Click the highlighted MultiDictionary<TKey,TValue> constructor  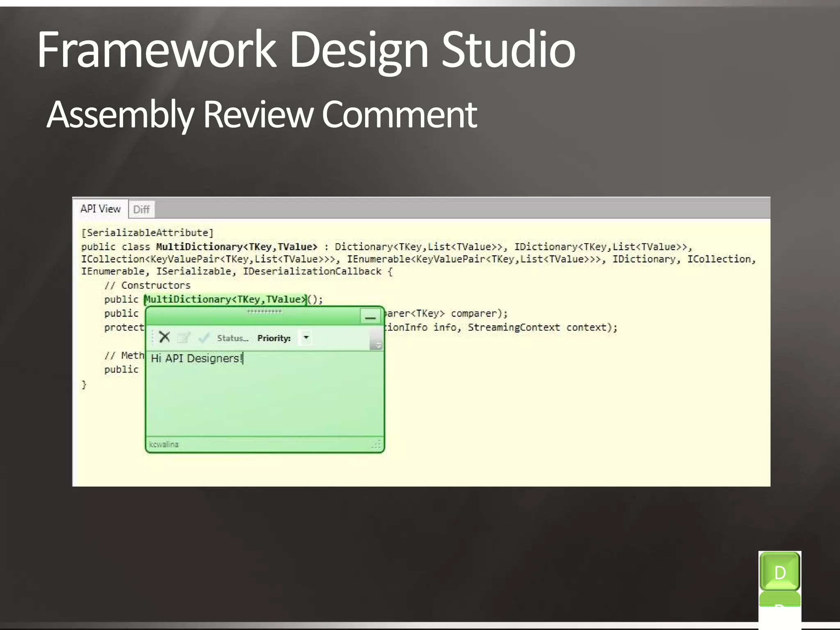[226, 299]
